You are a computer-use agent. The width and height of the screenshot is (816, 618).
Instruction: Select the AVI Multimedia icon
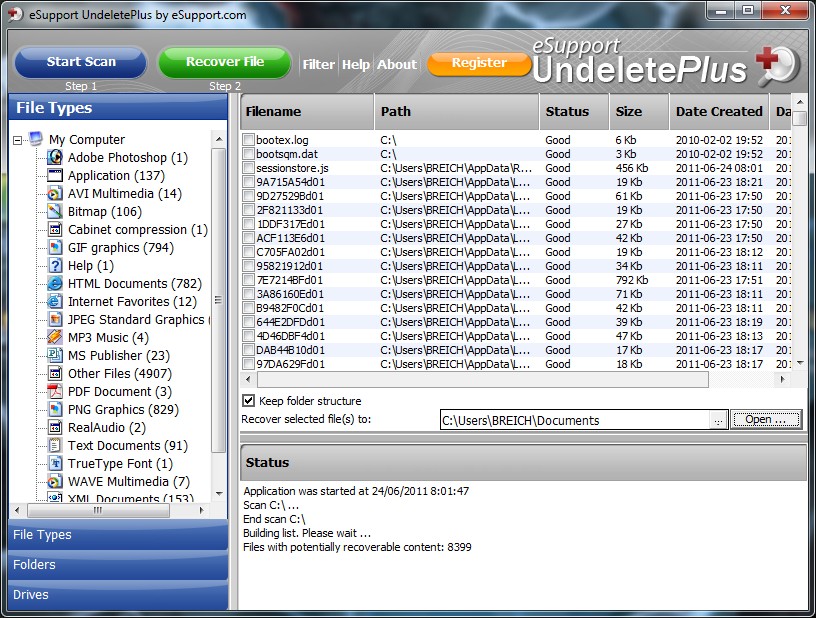[55, 194]
